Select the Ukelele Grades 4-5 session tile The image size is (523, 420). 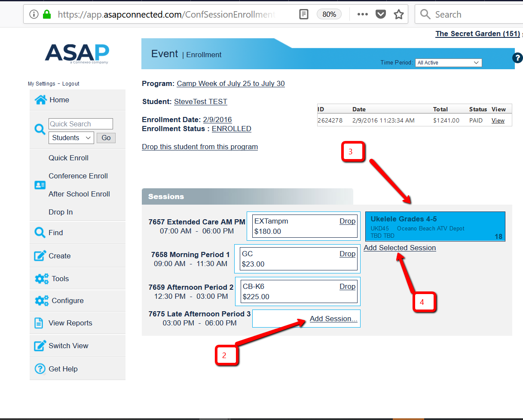point(435,226)
